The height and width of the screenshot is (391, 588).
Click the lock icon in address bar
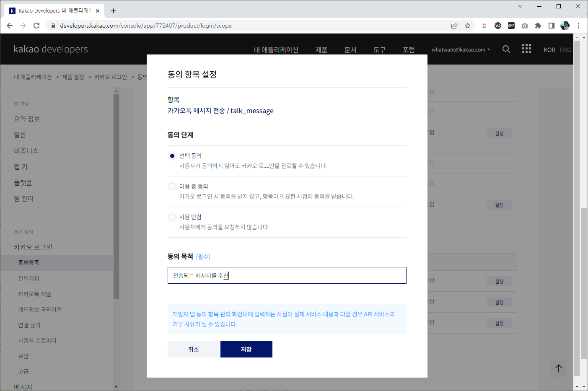point(53,26)
